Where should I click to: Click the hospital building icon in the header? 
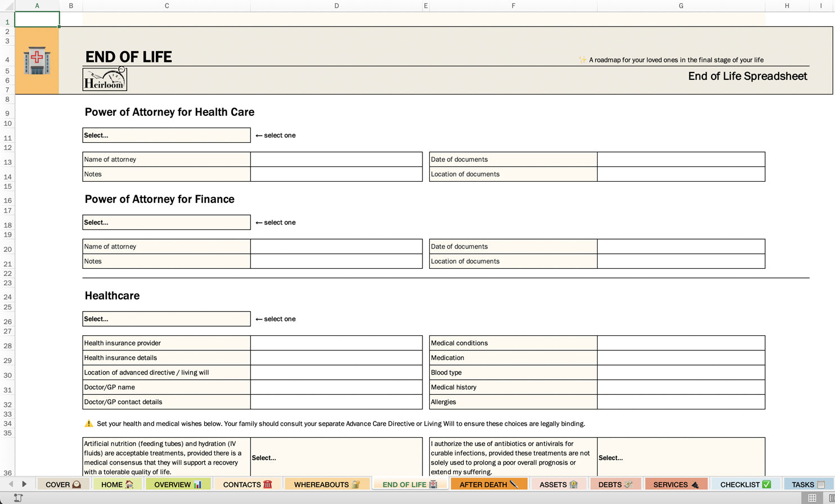[x=37, y=60]
